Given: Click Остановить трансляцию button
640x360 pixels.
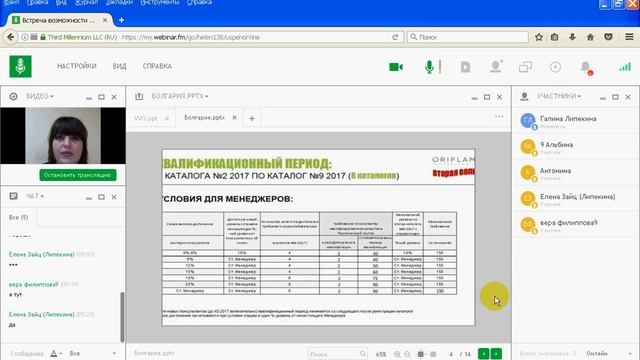Looking at the screenshot, I should pyautogui.click(x=78, y=175).
